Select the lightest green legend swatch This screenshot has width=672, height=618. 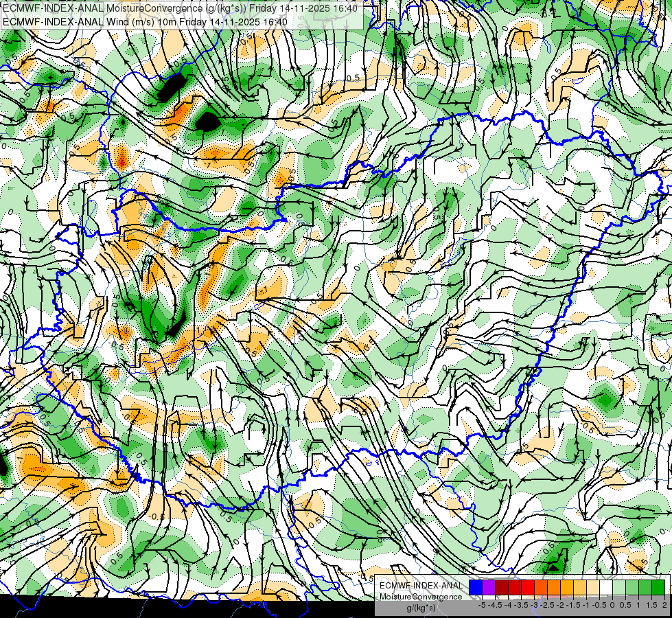[x=619, y=588]
